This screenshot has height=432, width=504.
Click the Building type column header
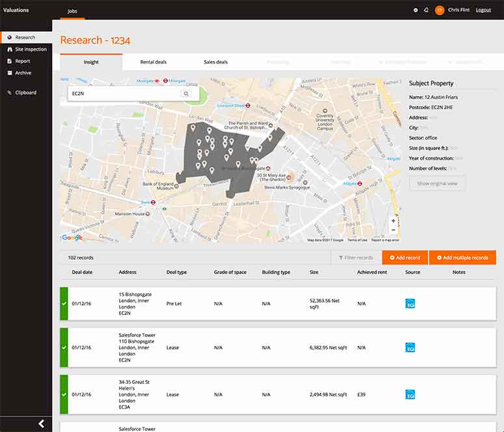coord(276,272)
